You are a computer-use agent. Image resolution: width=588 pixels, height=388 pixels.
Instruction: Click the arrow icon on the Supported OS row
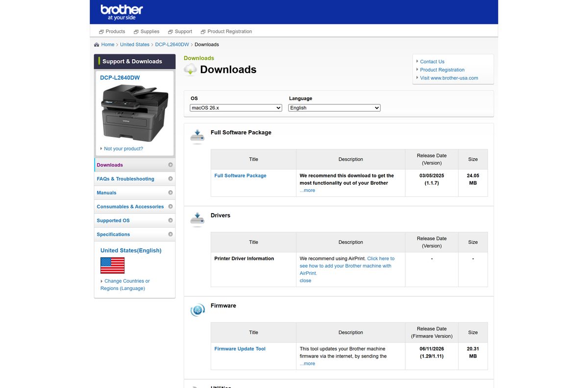[171, 220]
